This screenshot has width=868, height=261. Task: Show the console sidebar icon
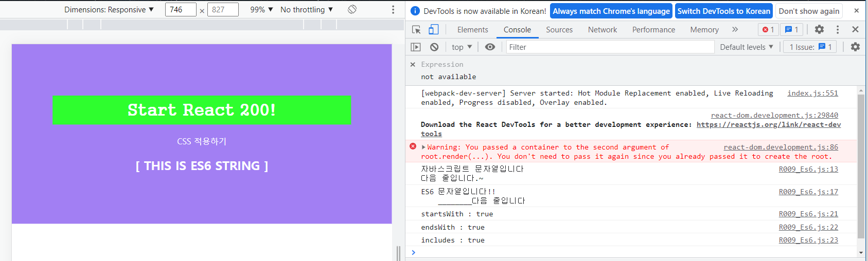[x=416, y=47]
